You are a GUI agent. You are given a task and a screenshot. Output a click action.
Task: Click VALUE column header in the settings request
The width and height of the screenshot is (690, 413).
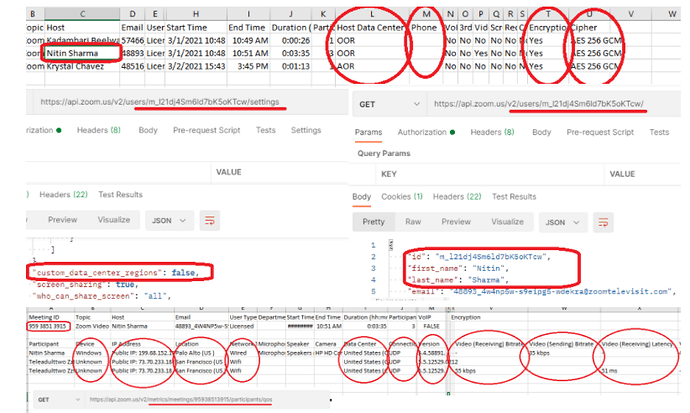228,172
